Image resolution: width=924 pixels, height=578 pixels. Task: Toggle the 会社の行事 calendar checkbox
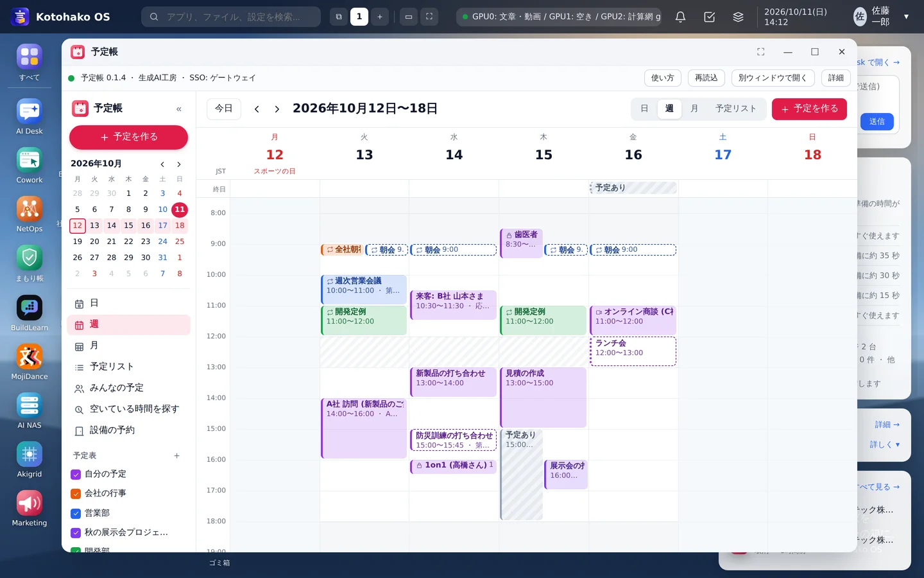[76, 494]
